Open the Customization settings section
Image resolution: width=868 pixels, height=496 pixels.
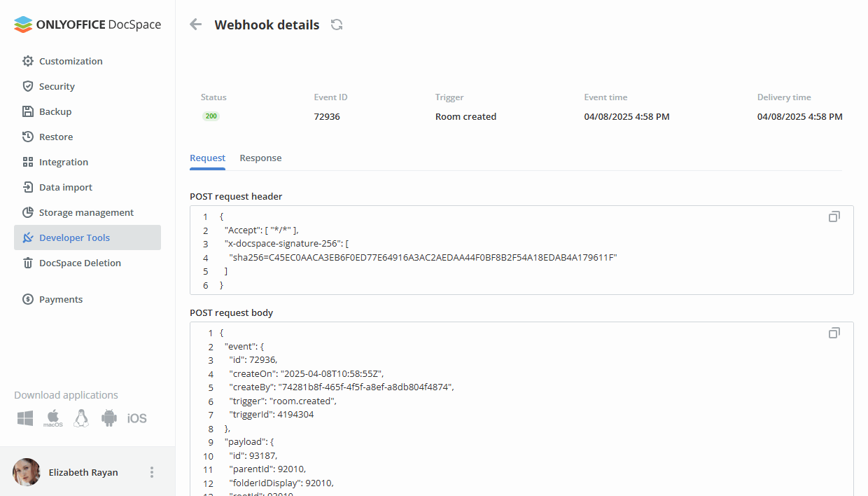tap(71, 61)
